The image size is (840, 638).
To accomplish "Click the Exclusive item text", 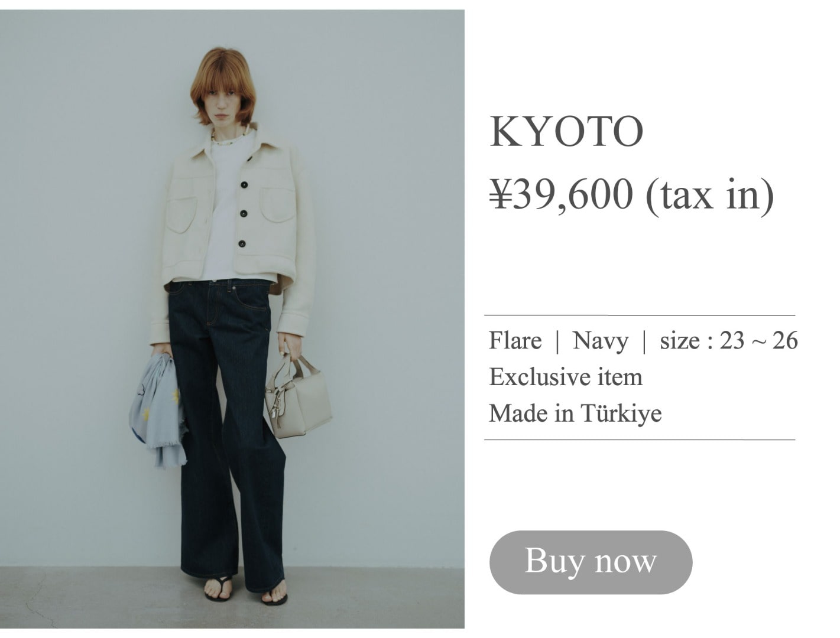I will click(566, 377).
